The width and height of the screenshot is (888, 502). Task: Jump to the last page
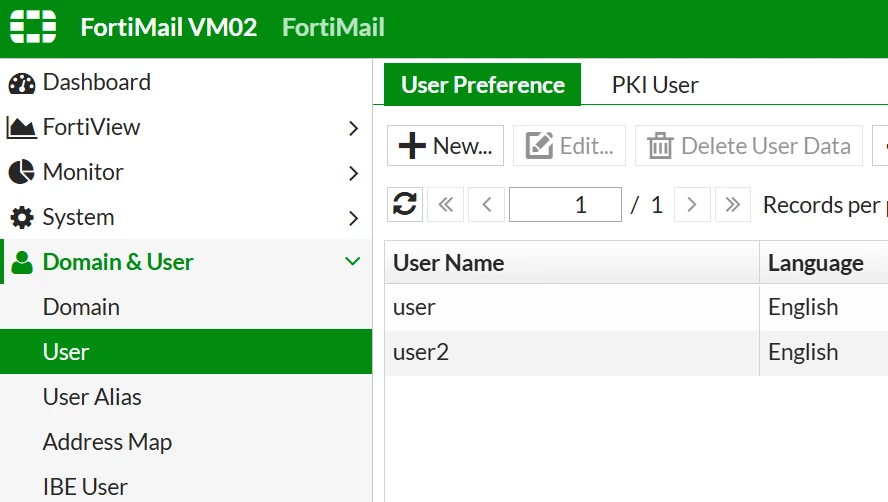733,204
